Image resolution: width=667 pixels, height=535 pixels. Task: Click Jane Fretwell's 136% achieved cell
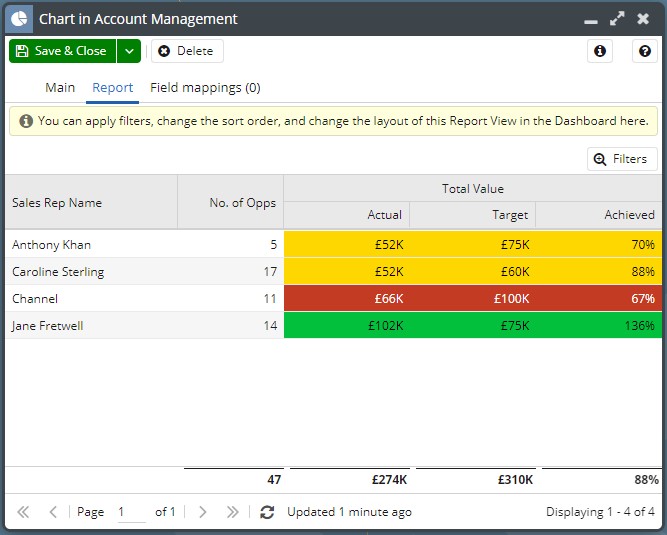click(x=599, y=325)
